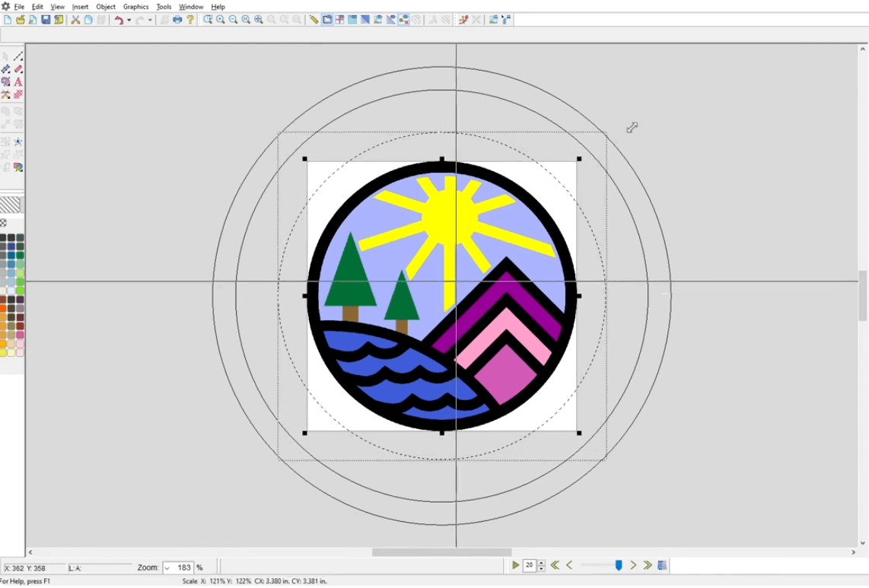Select the Eraser tool in the left toolbar
This screenshot has width=869, height=588.
pos(18,69)
